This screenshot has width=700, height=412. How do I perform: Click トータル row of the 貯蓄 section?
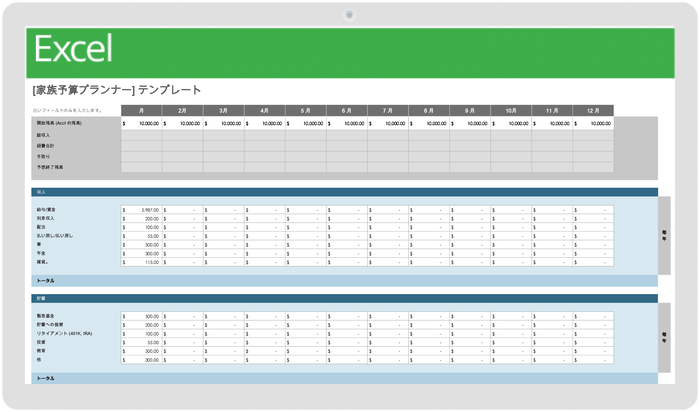coord(344,379)
